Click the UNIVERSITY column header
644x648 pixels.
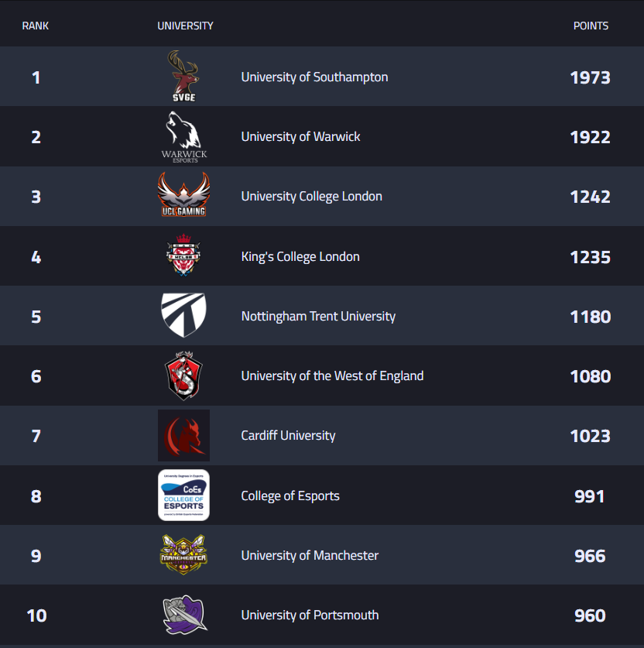(185, 26)
